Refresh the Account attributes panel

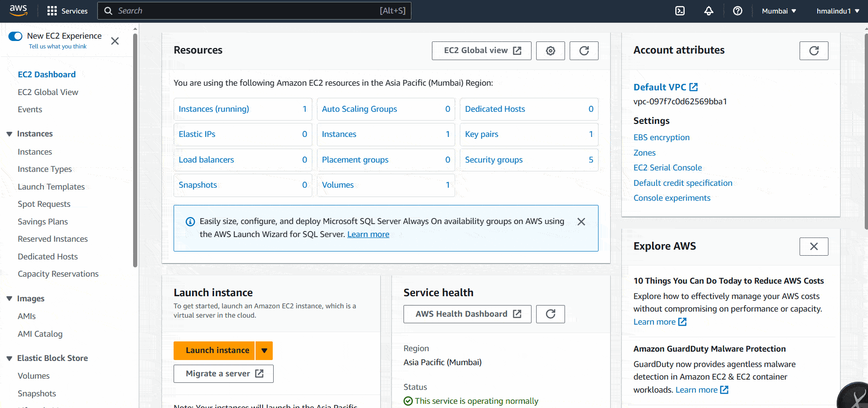tap(814, 51)
